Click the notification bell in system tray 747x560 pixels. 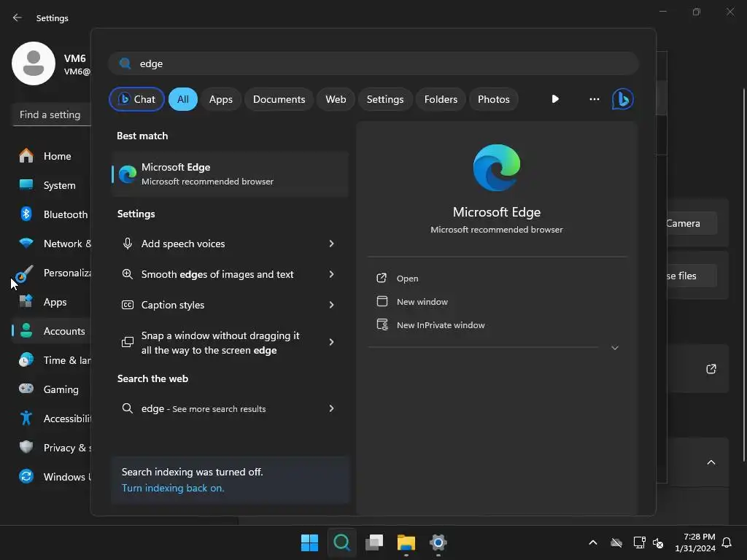pyautogui.click(x=727, y=542)
